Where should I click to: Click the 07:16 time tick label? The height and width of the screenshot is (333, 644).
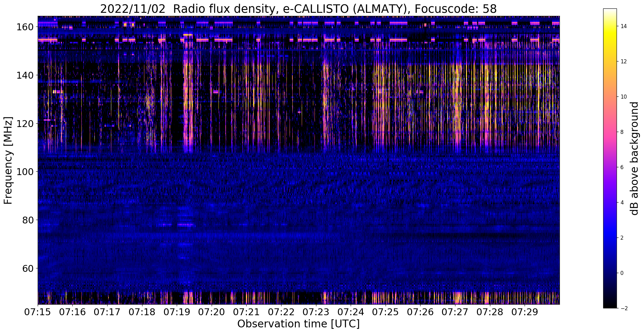[73, 312]
